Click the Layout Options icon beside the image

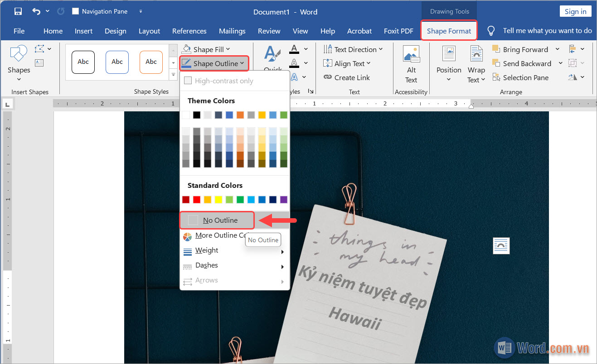pos(501,246)
